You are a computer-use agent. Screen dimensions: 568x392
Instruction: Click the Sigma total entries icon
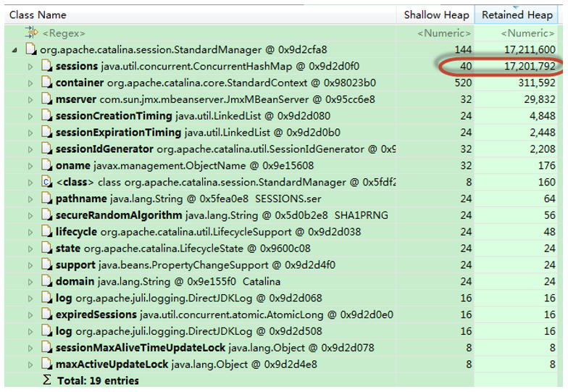pos(47,380)
